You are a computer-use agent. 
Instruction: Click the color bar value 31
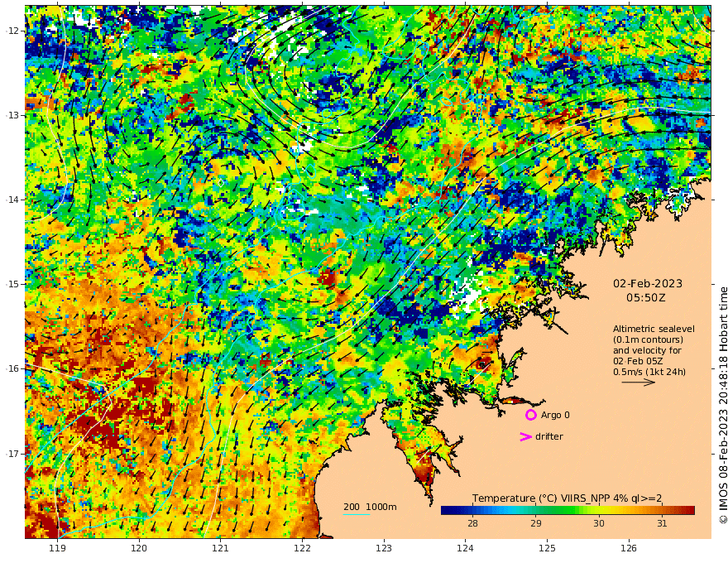point(662,523)
